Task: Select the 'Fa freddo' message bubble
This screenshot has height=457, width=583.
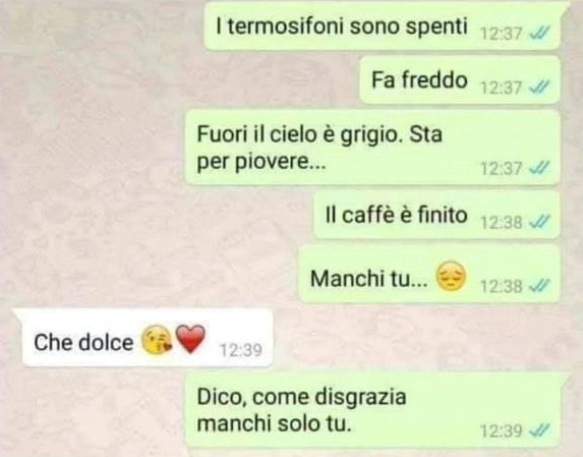Action: click(x=460, y=80)
